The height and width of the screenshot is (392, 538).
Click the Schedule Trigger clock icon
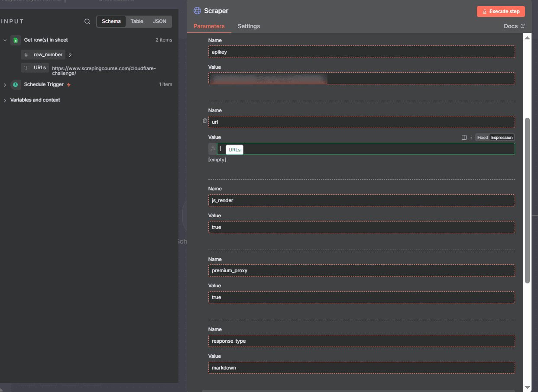coord(16,85)
